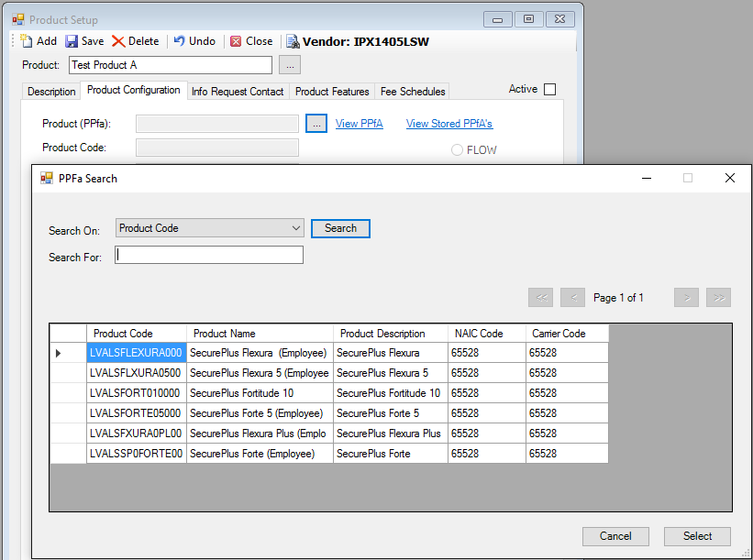Open the Info Request Contact tab
Image resolution: width=753 pixels, height=560 pixels.
point(238,92)
